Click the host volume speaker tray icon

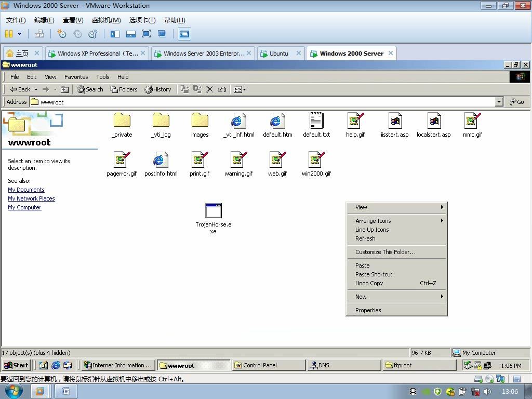tap(487, 392)
